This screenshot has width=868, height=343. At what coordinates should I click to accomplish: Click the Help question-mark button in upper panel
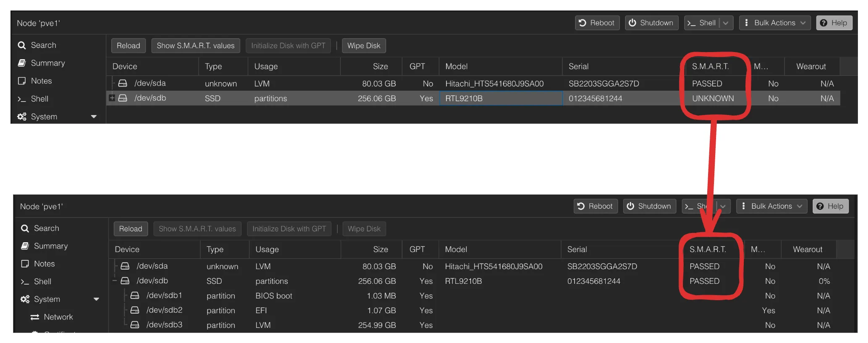(834, 23)
